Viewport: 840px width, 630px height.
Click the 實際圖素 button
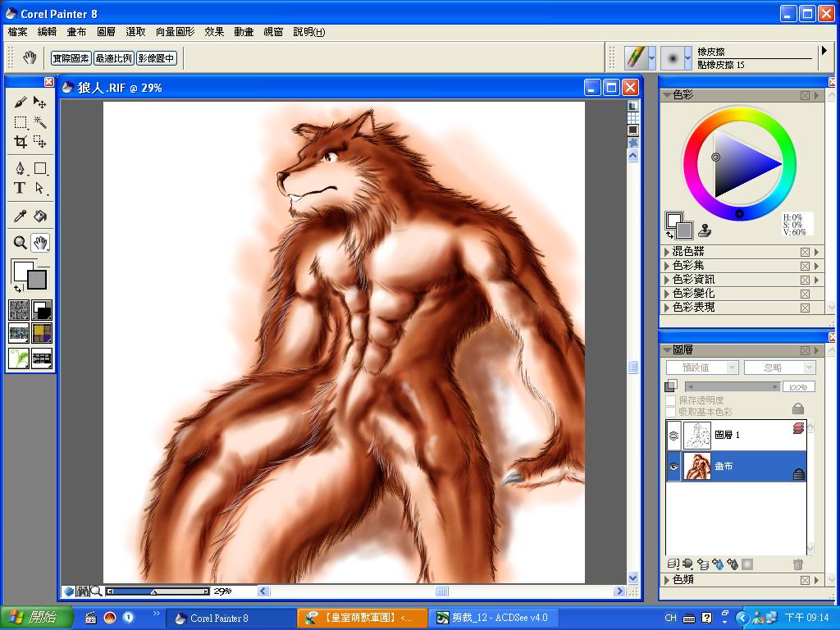71,58
